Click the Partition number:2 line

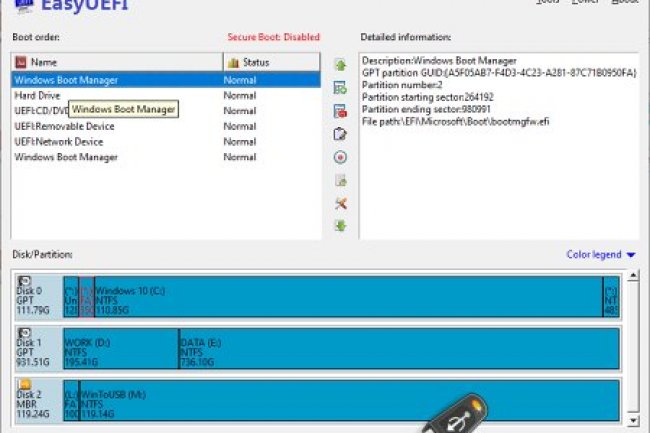click(402, 85)
